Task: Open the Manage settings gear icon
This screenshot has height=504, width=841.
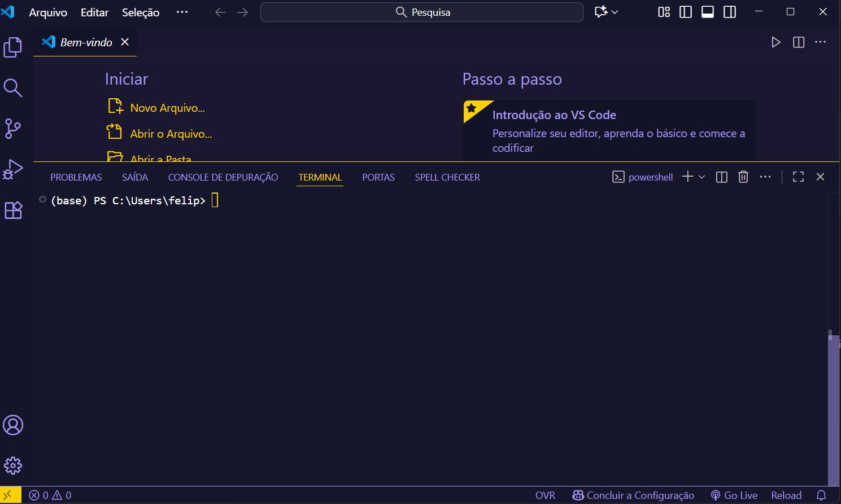Action: [12, 465]
